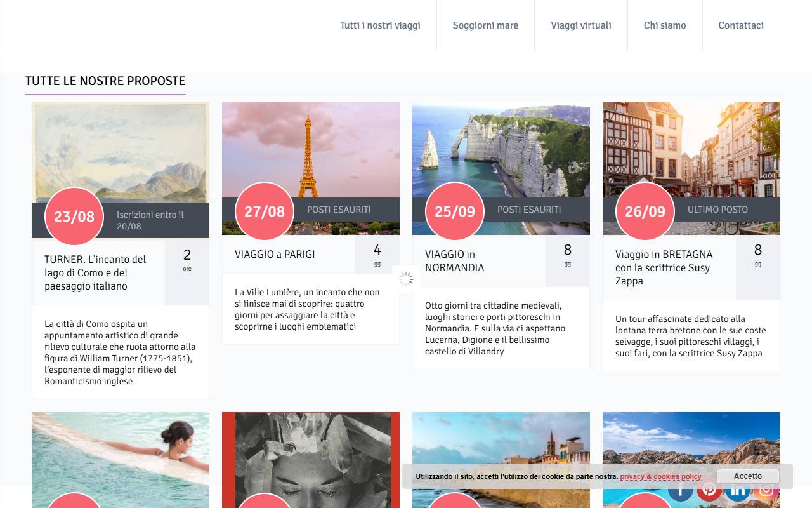Click Otto giorni tra cittadine description
The width and height of the screenshot is (812, 508).
[495, 328]
